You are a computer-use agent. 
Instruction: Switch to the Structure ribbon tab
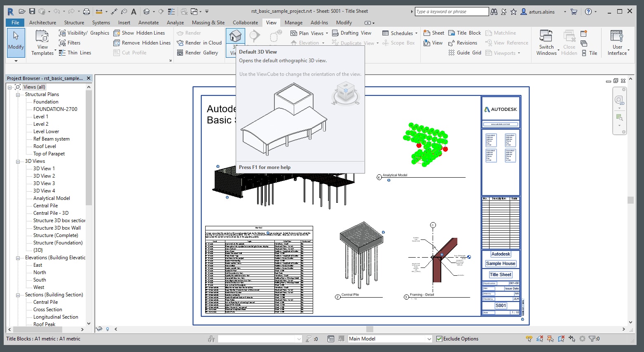click(74, 23)
